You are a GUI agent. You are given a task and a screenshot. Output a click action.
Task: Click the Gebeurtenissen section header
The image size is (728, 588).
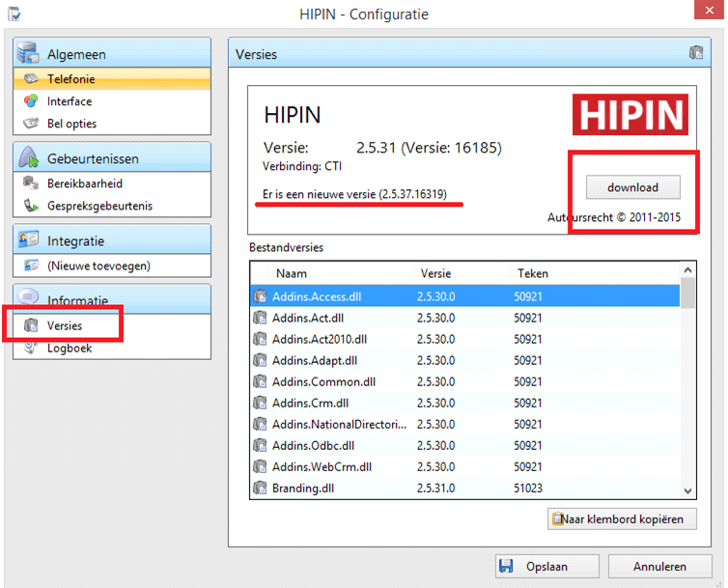pyautogui.click(x=112, y=158)
